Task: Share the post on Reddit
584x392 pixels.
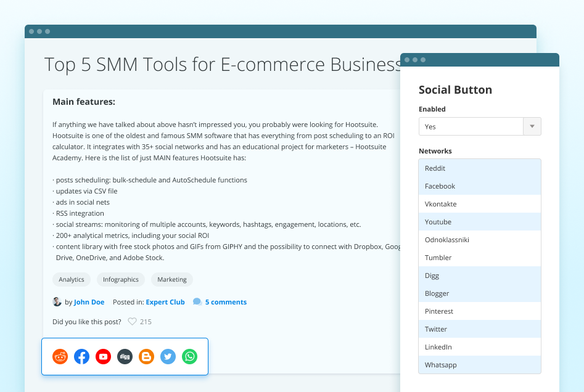Action: tap(60, 356)
